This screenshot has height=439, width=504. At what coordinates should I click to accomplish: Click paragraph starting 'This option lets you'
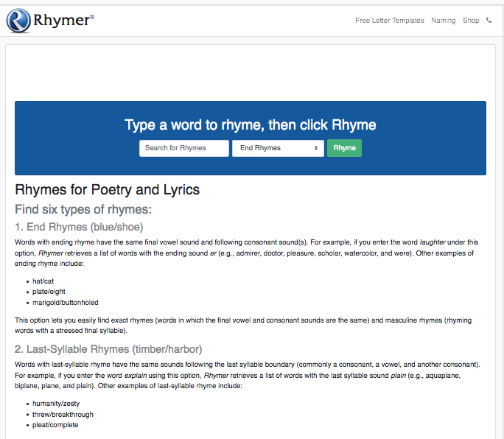[x=243, y=326]
